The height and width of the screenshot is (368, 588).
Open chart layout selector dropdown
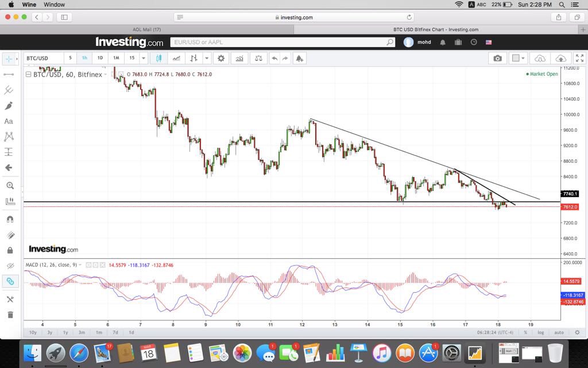519,58
